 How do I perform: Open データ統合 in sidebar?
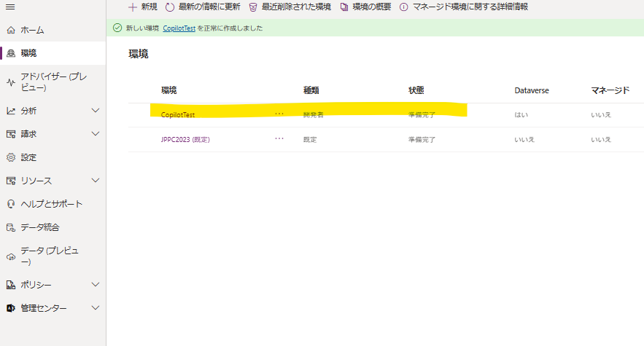point(40,227)
